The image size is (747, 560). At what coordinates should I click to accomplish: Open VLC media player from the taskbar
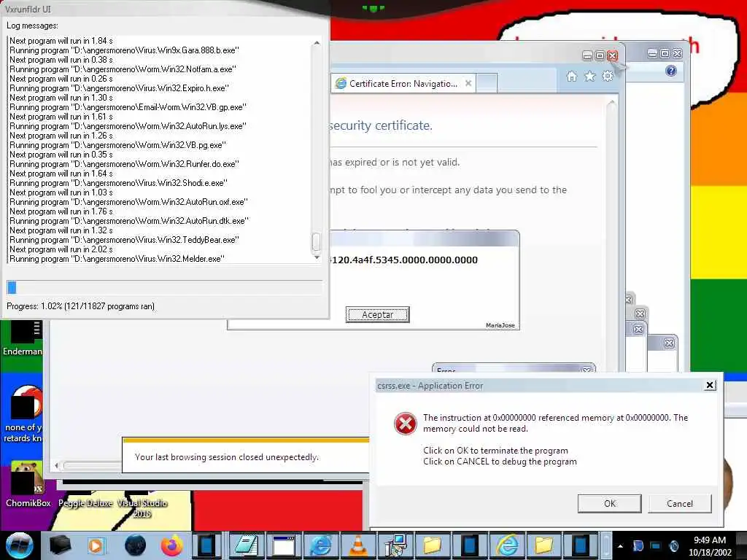tap(358, 545)
